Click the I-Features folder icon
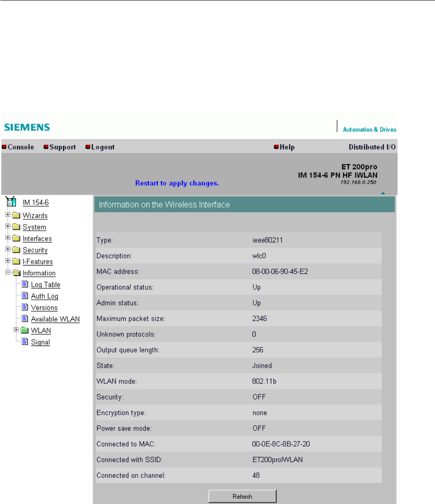Viewport: 435px width, 504px height. click(x=16, y=261)
